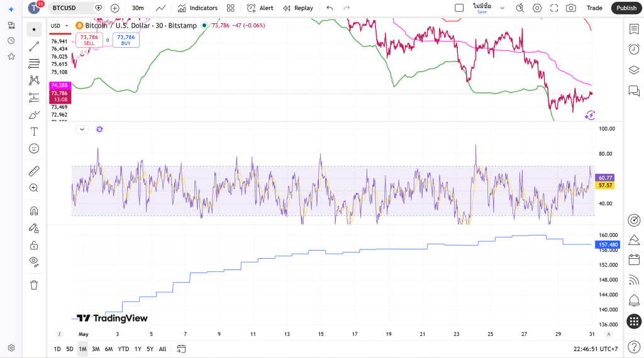
Task: Toggle stay in drawing mode
Action: [34, 228]
